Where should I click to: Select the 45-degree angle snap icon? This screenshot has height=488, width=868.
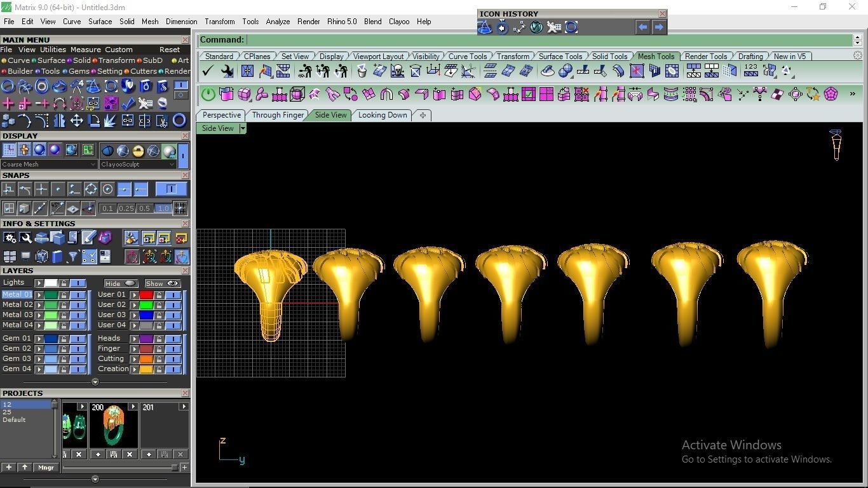pos(58,208)
